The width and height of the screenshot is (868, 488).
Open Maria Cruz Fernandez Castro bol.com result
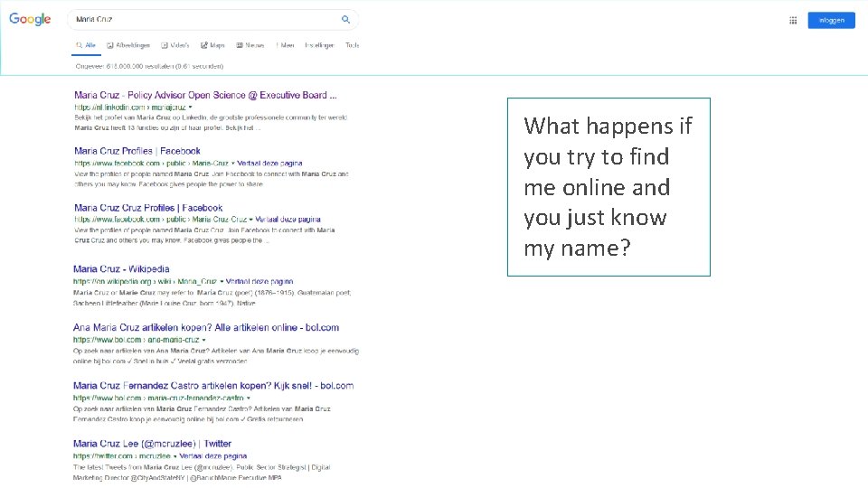[213, 386]
